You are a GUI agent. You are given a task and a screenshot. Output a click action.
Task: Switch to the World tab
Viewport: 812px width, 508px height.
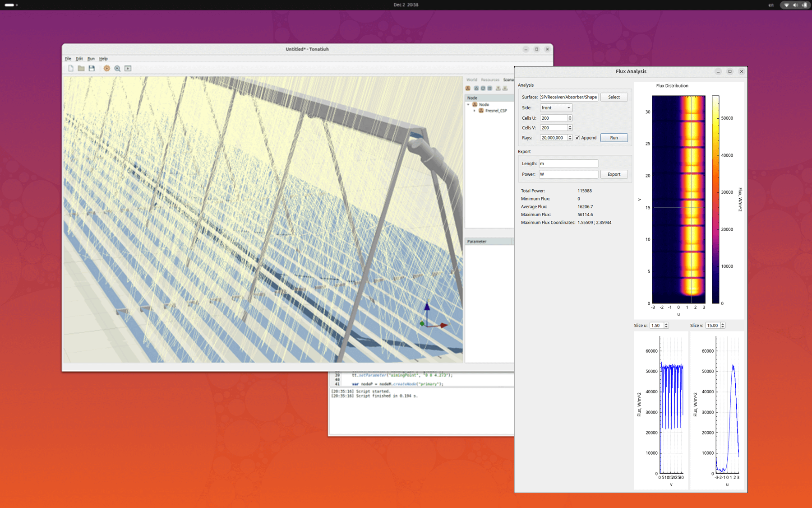click(472, 80)
